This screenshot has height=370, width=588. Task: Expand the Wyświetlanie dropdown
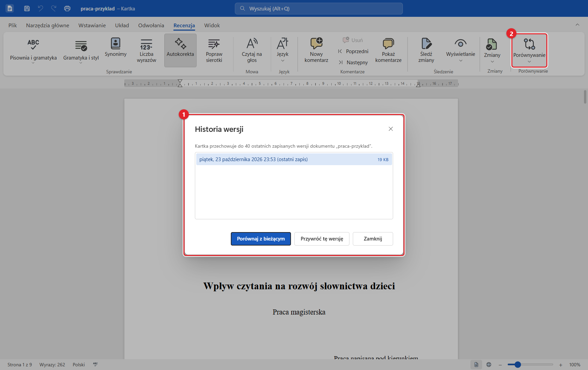(x=461, y=50)
